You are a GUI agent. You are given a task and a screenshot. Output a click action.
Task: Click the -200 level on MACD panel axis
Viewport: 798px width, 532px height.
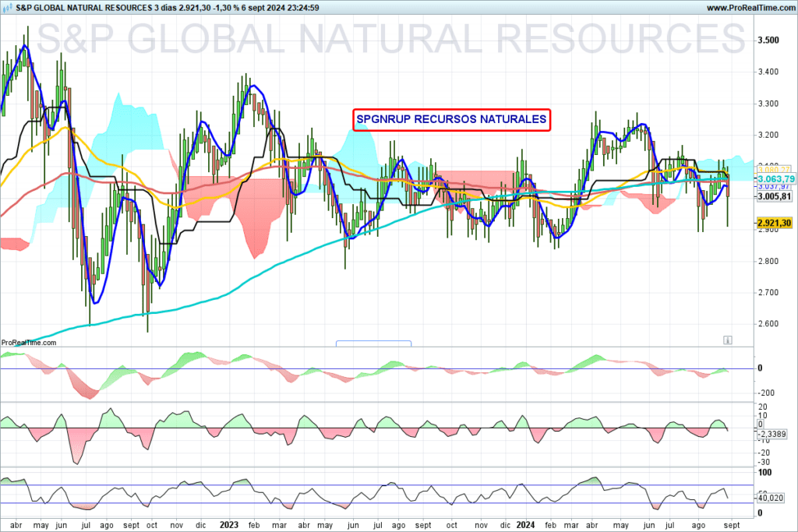tap(766, 393)
